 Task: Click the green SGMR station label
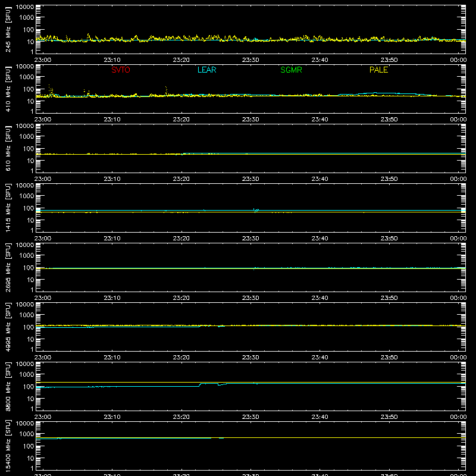point(291,70)
